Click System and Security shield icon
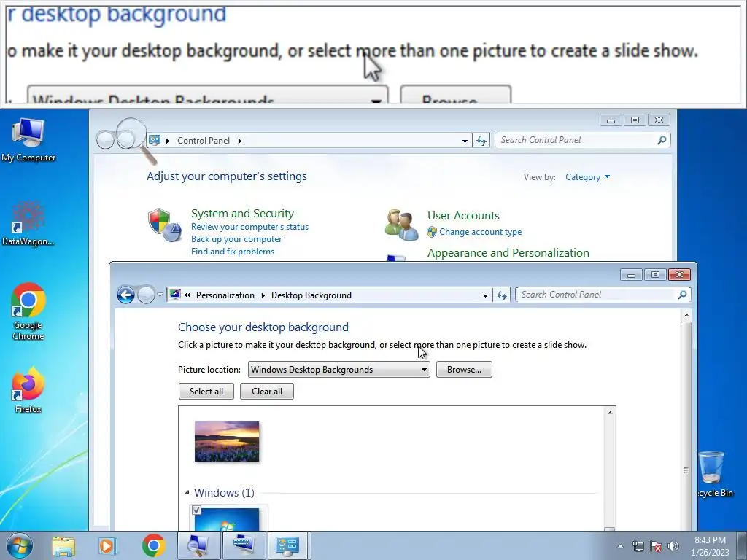This screenshot has height=560, width=747. (x=164, y=225)
